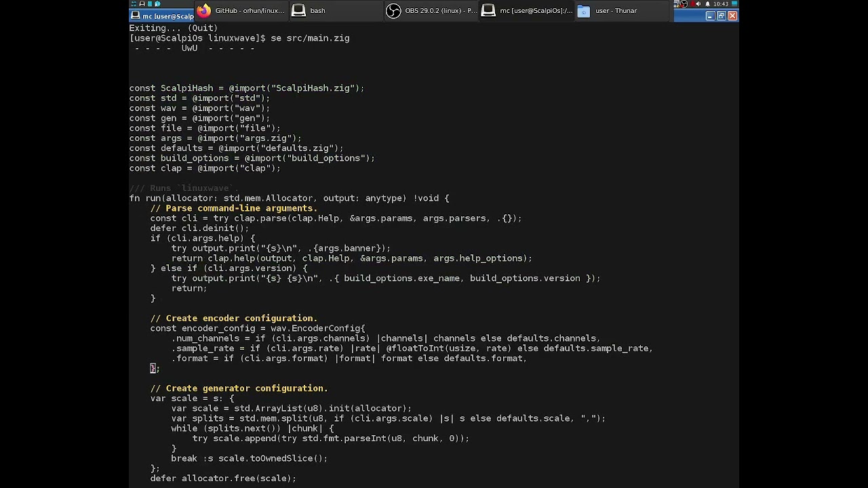Screen dimensions: 868x488
Task: Click '// Create encoder configuration.' comment
Action: [234, 318]
